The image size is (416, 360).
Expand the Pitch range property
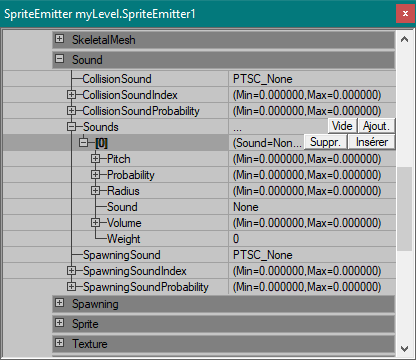tap(95, 159)
